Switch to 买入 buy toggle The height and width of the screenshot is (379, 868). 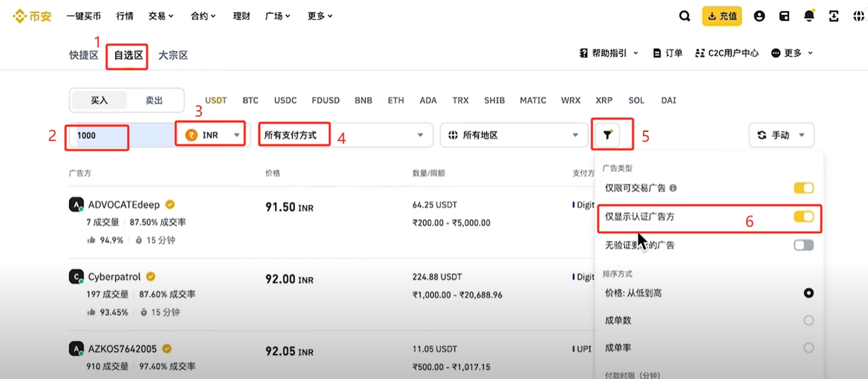(x=100, y=101)
